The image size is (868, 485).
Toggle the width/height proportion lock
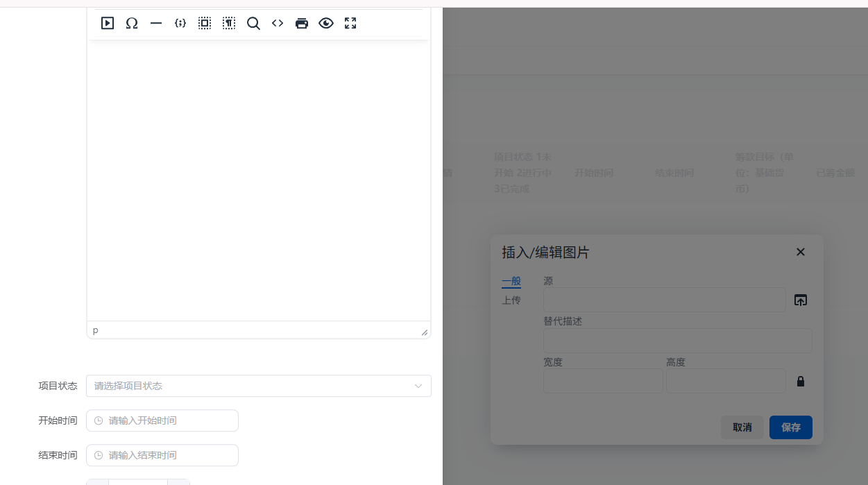(x=800, y=381)
